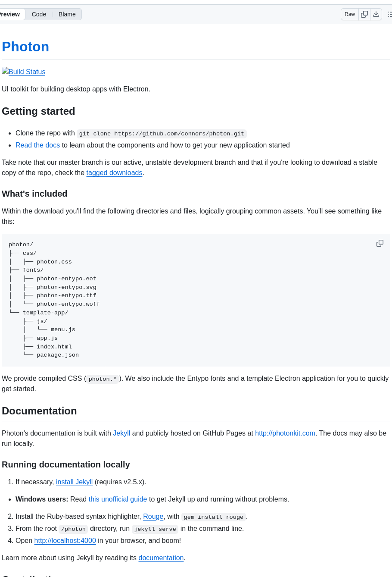392x577 pixels.
Task: Click the 'install Jekyll' link
Action: tap(74, 482)
